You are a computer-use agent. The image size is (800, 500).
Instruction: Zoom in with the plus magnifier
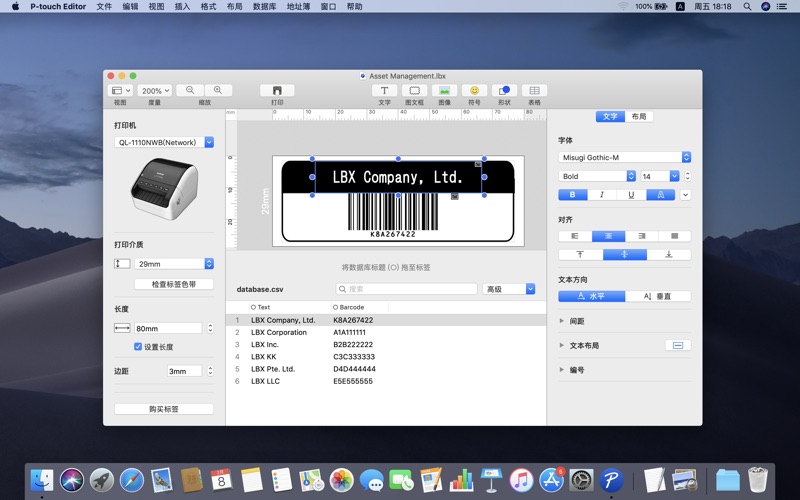(218, 90)
